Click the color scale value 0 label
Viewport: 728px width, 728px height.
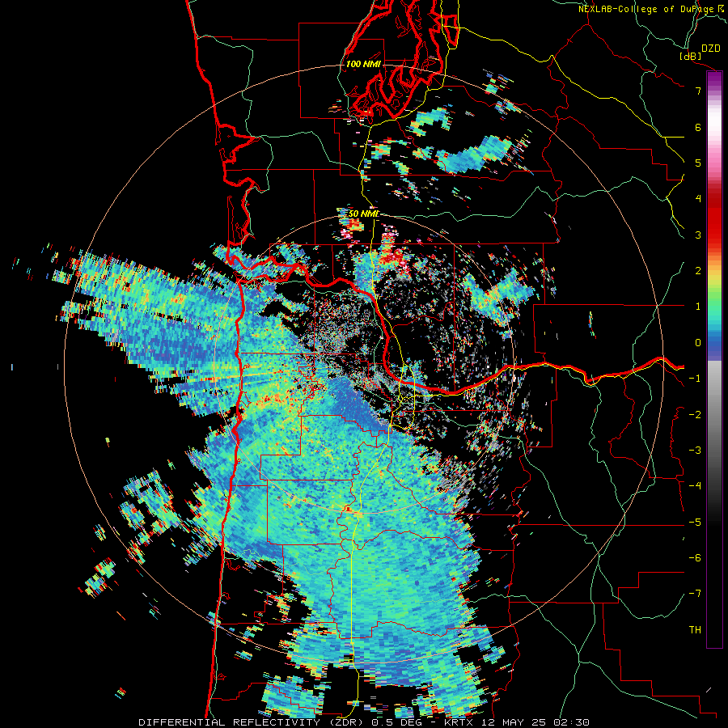698,343
